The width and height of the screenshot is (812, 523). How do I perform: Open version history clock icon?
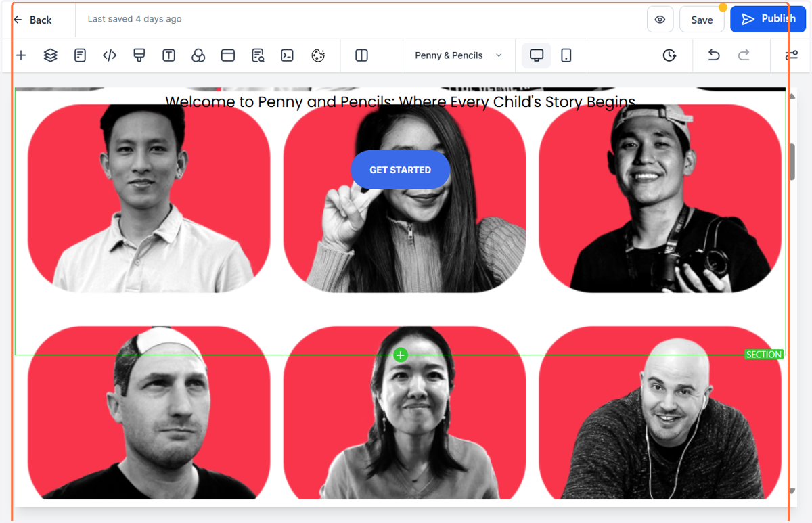(669, 55)
